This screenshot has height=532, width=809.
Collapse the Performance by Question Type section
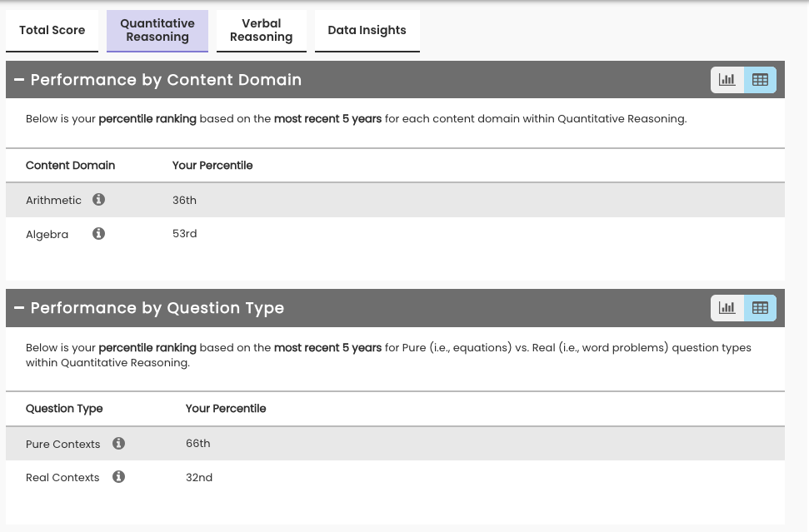[19, 308]
